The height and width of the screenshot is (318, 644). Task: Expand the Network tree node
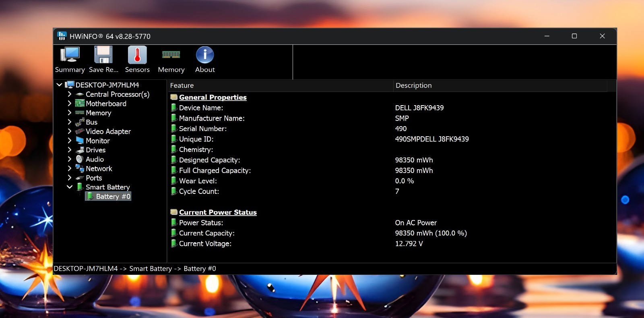point(69,168)
